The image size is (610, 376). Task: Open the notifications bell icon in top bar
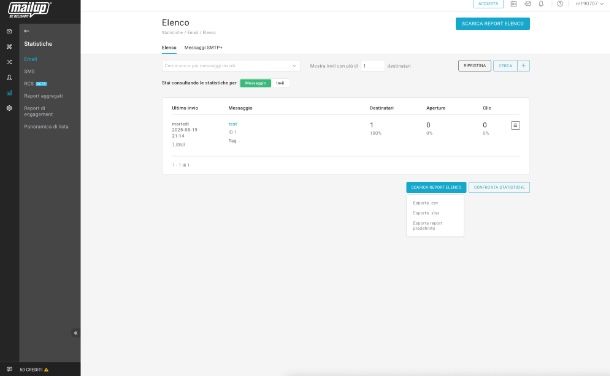541,4
